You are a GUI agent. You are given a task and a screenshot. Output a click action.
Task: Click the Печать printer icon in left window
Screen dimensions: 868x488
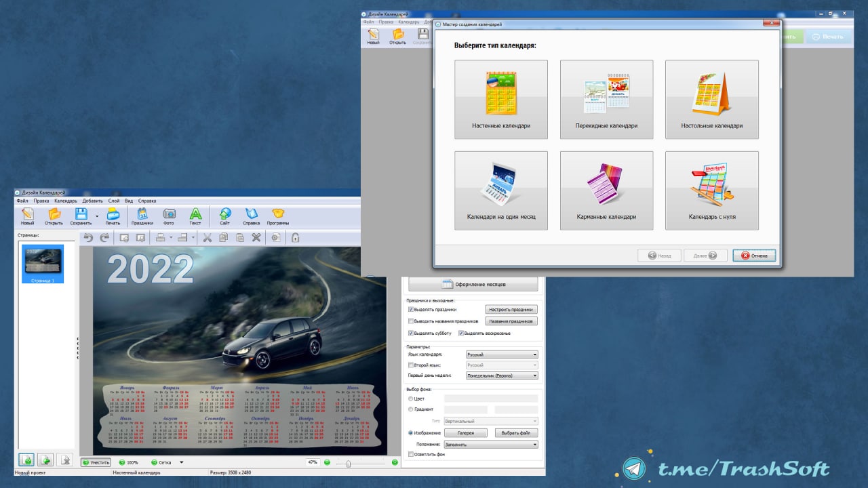(x=113, y=216)
